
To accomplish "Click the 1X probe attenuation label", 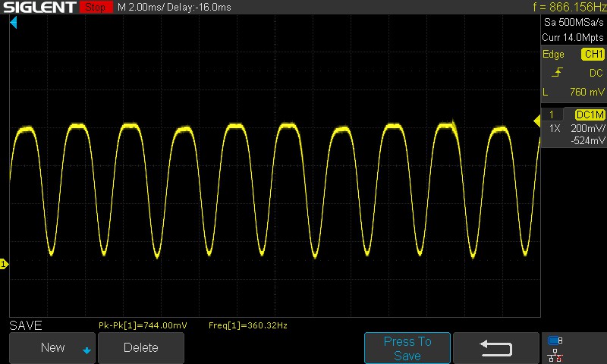I will [x=555, y=128].
